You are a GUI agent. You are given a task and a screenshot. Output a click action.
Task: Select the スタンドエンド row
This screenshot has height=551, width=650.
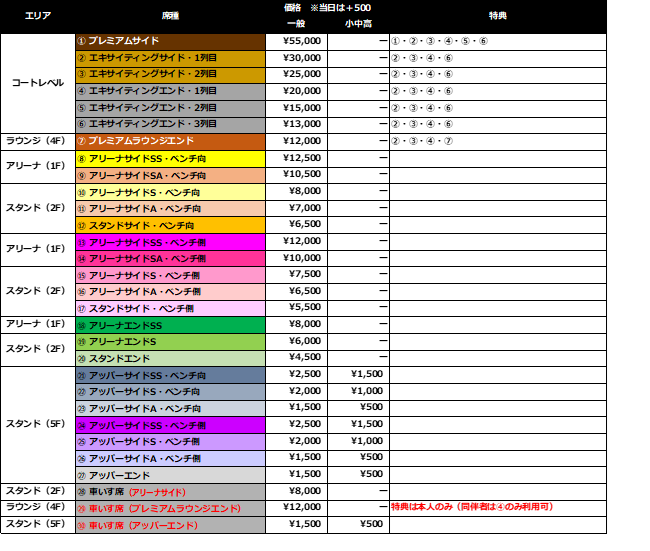(170, 359)
